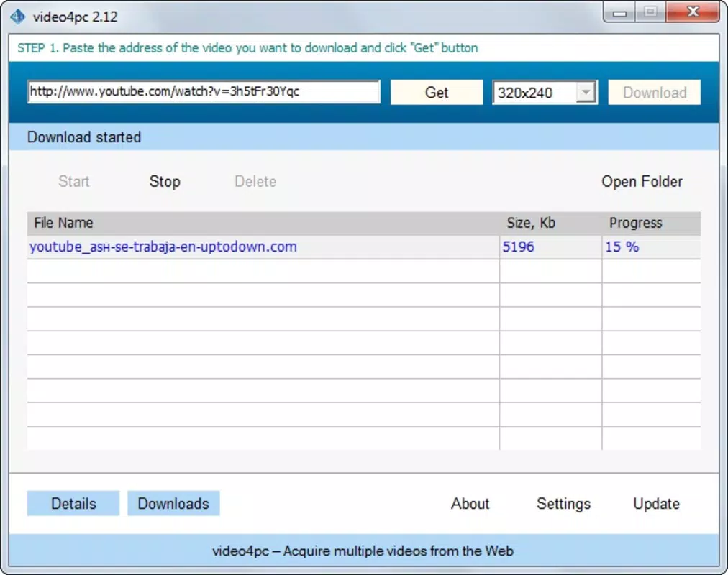Screen dimensions: 728x575
Task: Stop the current download
Action: point(165,181)
